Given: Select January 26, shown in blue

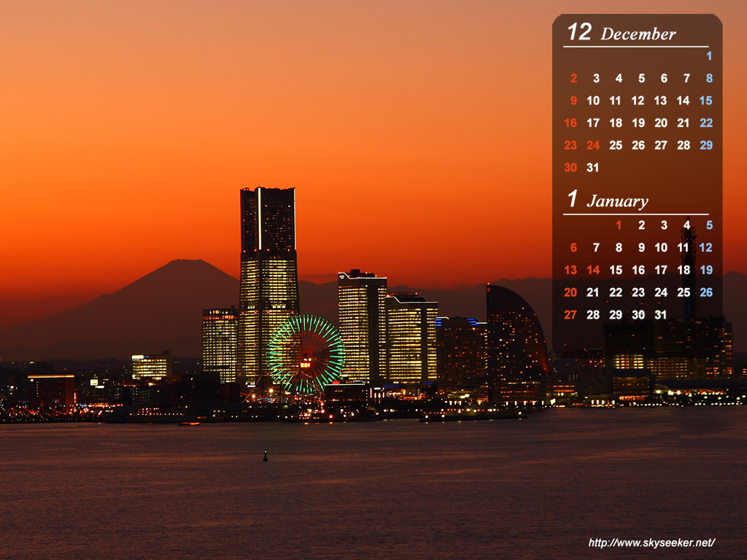Looking at the screenshot, I should coord(706,292).
